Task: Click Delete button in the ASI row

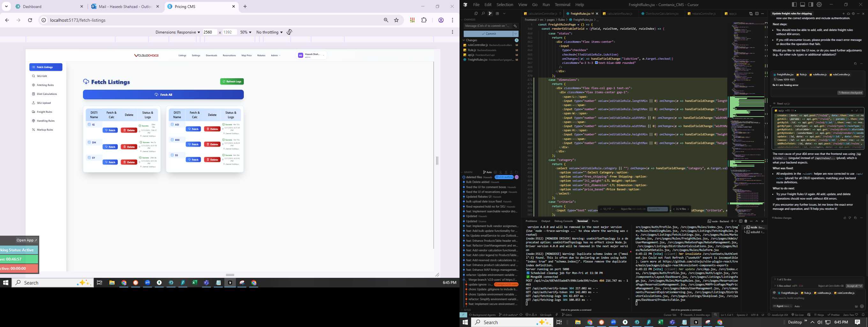Action: [212, 129]
